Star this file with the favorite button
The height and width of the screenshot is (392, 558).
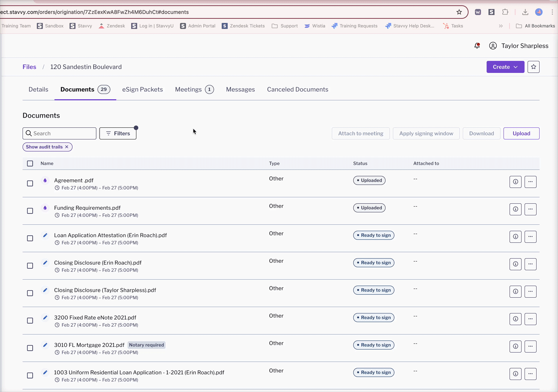[534, 67]
